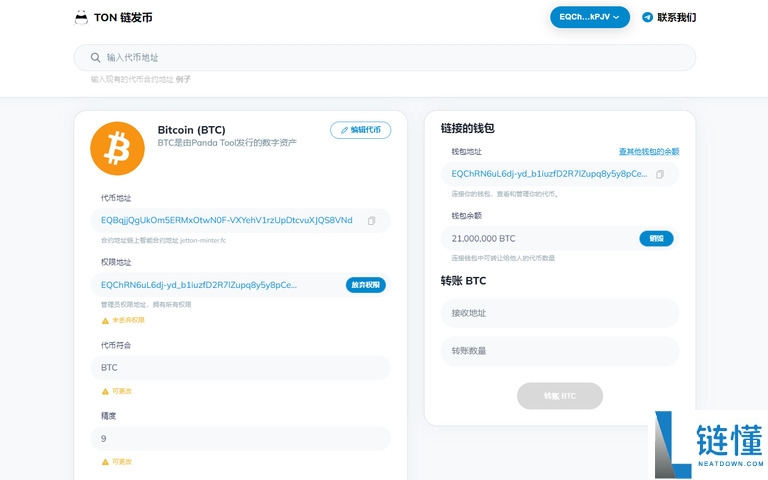Click the 21,000,000 BTC balance value
This screenshot has height=480, width=768.
[x=483, y=239]
